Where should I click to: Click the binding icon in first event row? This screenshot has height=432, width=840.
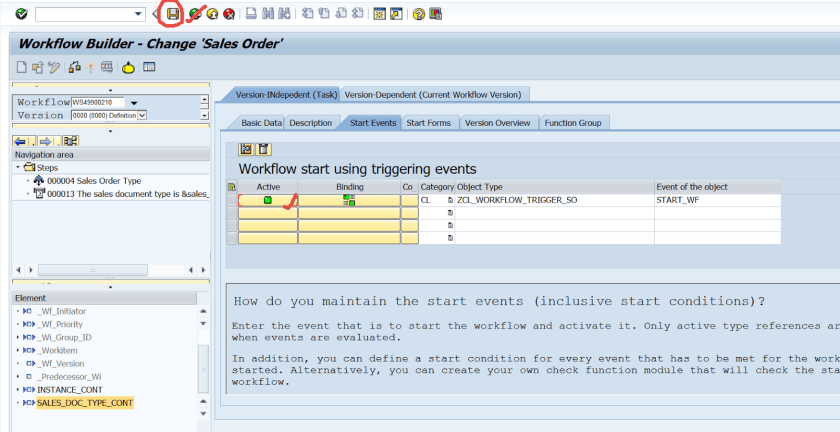349,201
